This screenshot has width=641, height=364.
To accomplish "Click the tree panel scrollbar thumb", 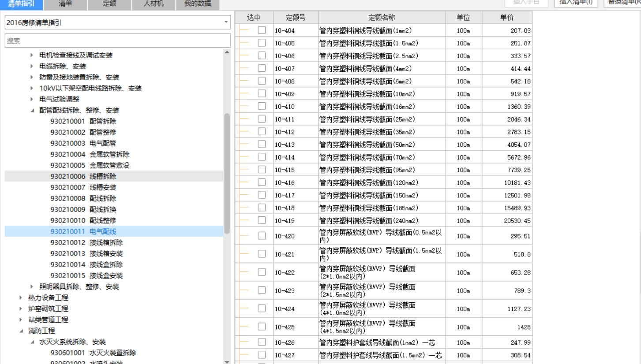I will pos(227,173).
